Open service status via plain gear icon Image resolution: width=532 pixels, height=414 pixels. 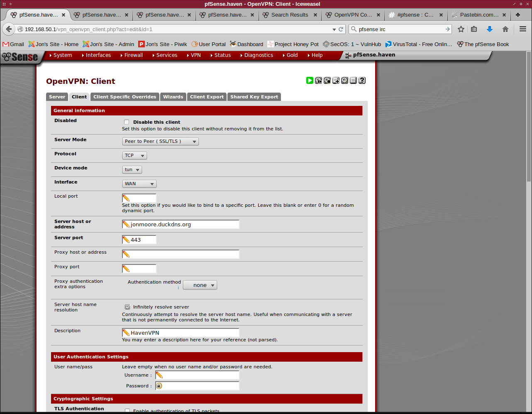tap(344, 81)
